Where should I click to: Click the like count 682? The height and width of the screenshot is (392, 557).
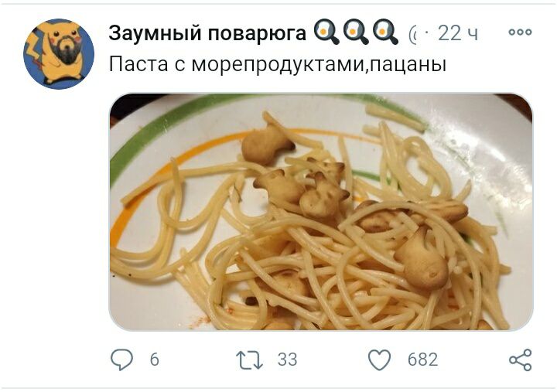pyautogui.click(x=422, y=360)
